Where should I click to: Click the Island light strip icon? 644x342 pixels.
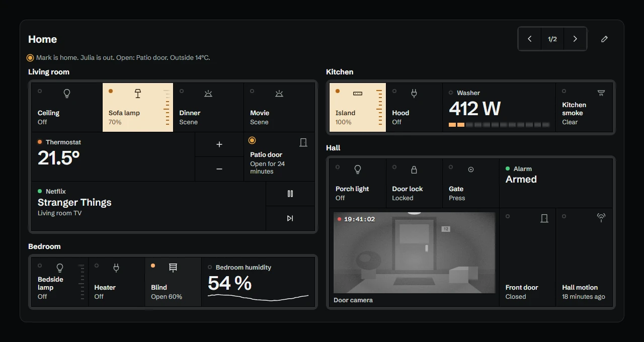pos(358,94)
